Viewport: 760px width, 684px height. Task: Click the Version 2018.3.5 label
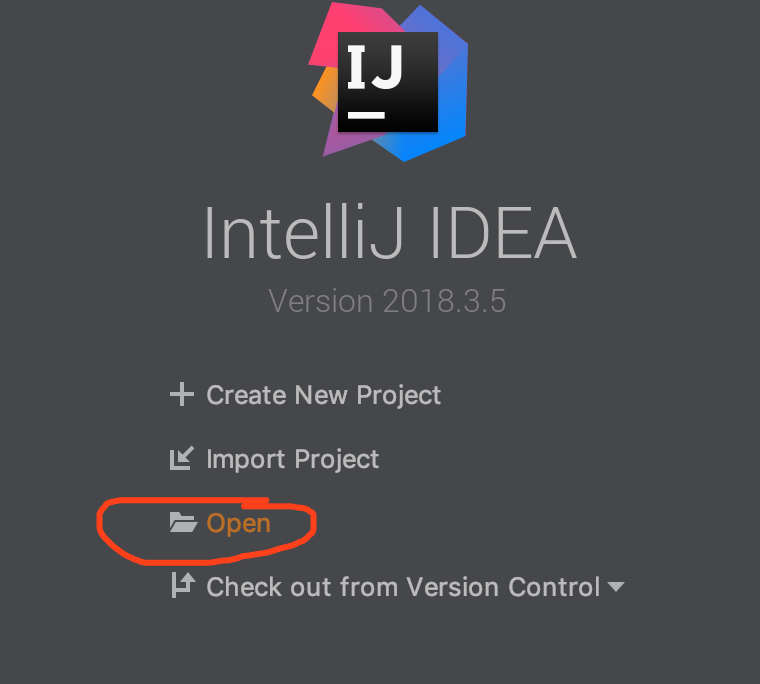click(387, 301)
